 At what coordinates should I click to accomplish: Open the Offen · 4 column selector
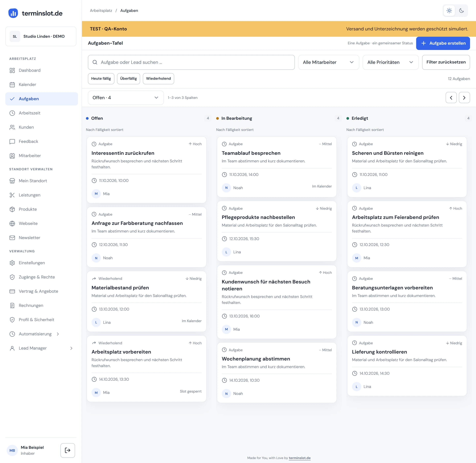tap(126, 98)
